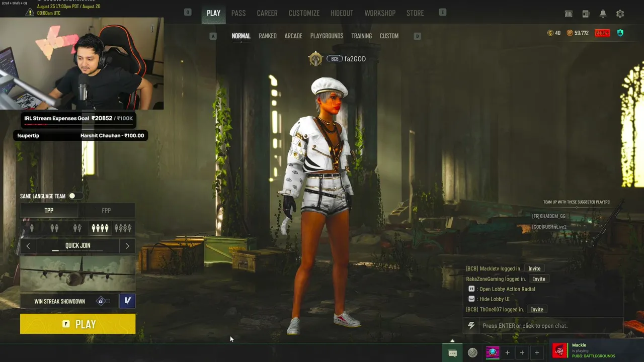This screenshot has height=362, width=644.
Task: Click suggested player [GOD]RUSHisLive2
Action: (x=549, y=227)
